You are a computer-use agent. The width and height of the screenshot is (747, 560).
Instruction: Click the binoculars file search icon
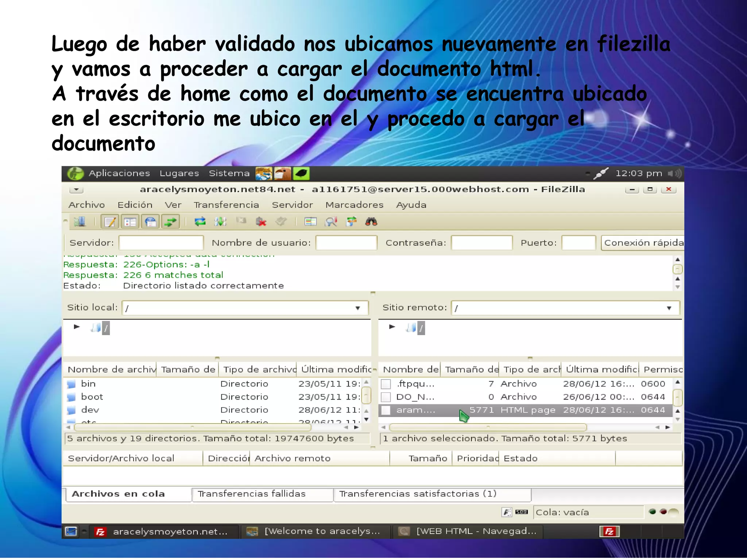tap(371, 222)
